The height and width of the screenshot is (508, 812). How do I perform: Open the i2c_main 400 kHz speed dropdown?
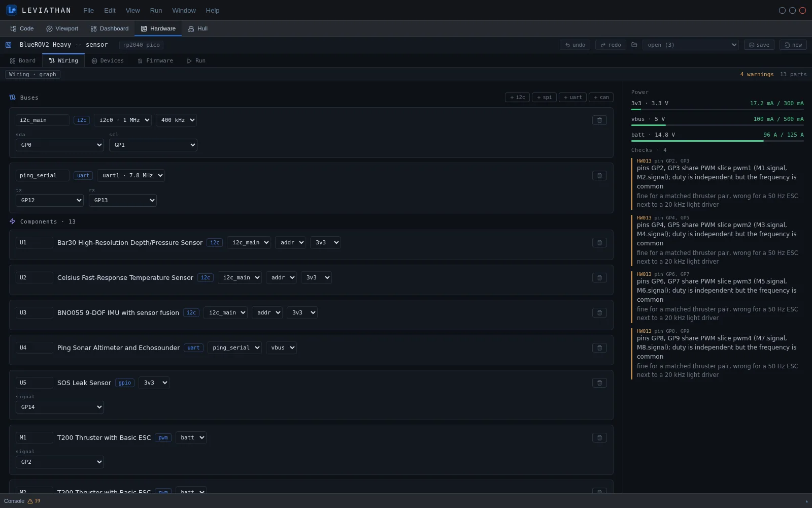(x=176, y=120)
